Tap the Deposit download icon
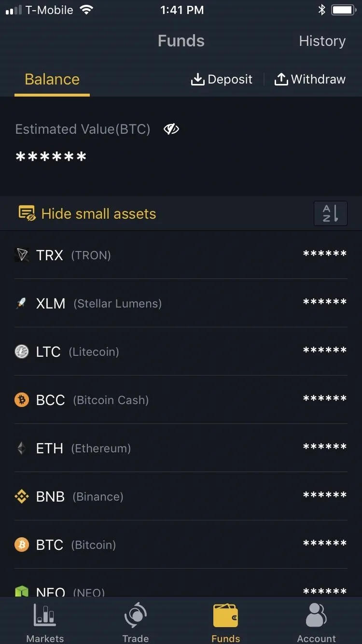The image size is (362, 644). (x=198, y=79)
